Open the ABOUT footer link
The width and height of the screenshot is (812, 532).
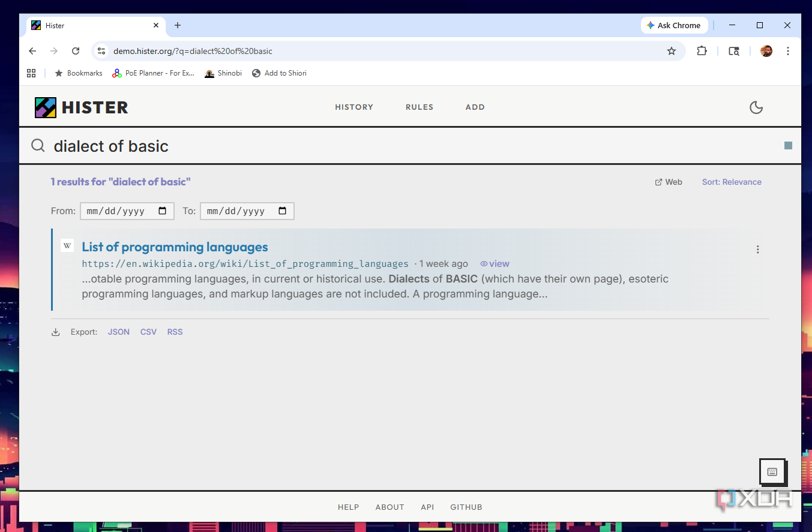tap(389, 507)
